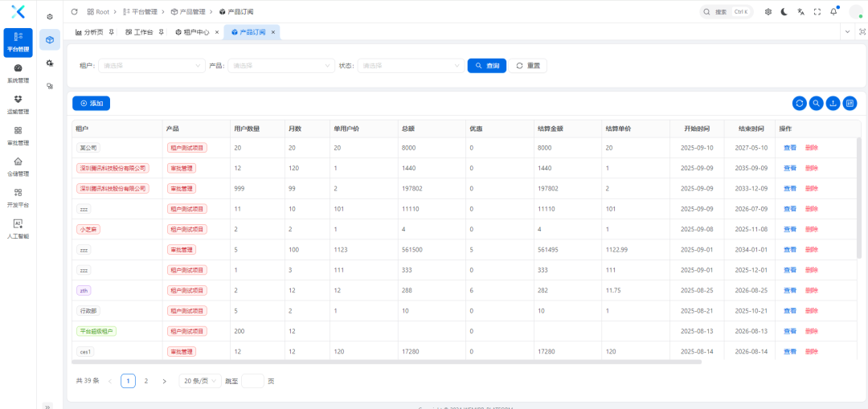Click the blue export upload icon button
The height and width of the screenshot is (409, 868).
pos(833,103)
